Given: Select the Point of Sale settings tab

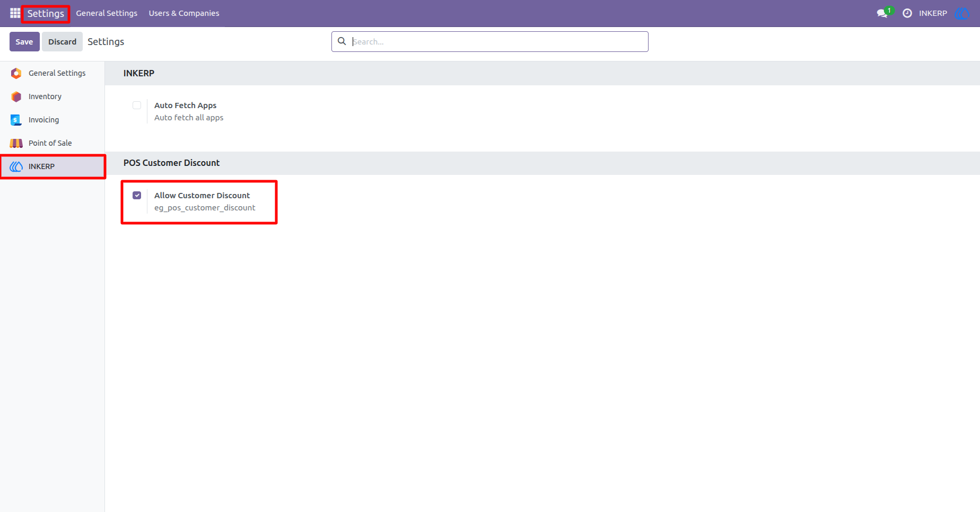Looking at the screenshot, I should pyautogui.click(x=52, y=143).
